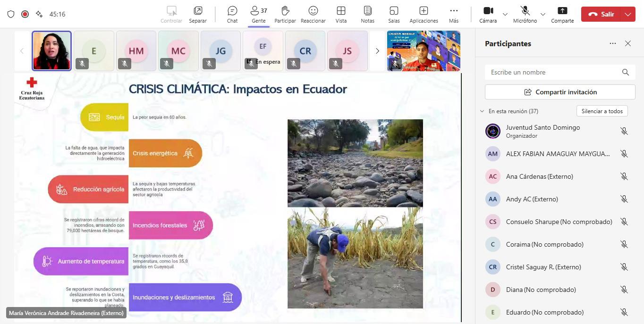Collapse the 'En esta reunión' list
644x324 pixels.
click(x=482, y=111)
